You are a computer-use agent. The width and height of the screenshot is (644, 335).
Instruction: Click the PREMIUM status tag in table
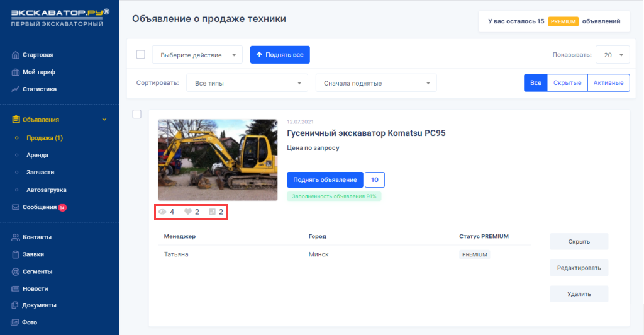click(474, 254)
